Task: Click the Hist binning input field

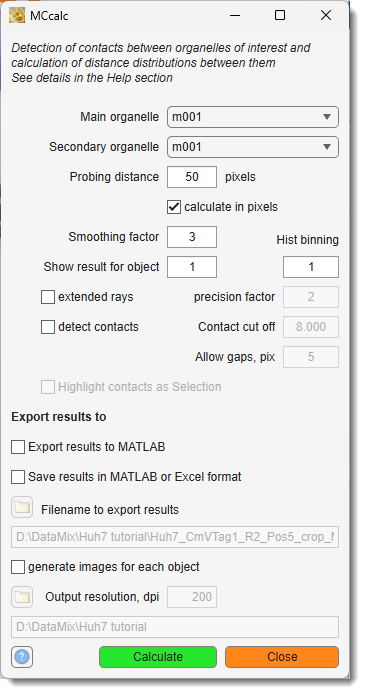Action: (x=311, y=267)
